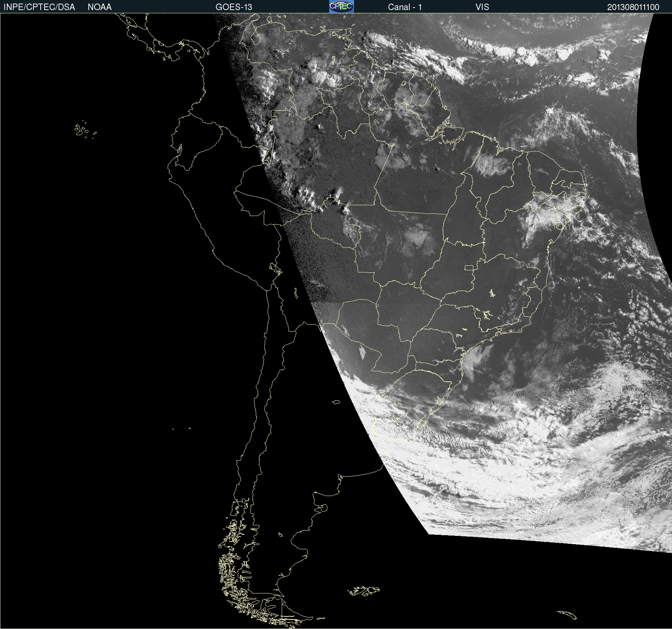Image resolution: width=672 pixels, height=629 pixels.
Task: Click the 201308011100 timestamp
Action: coord(633,7)
